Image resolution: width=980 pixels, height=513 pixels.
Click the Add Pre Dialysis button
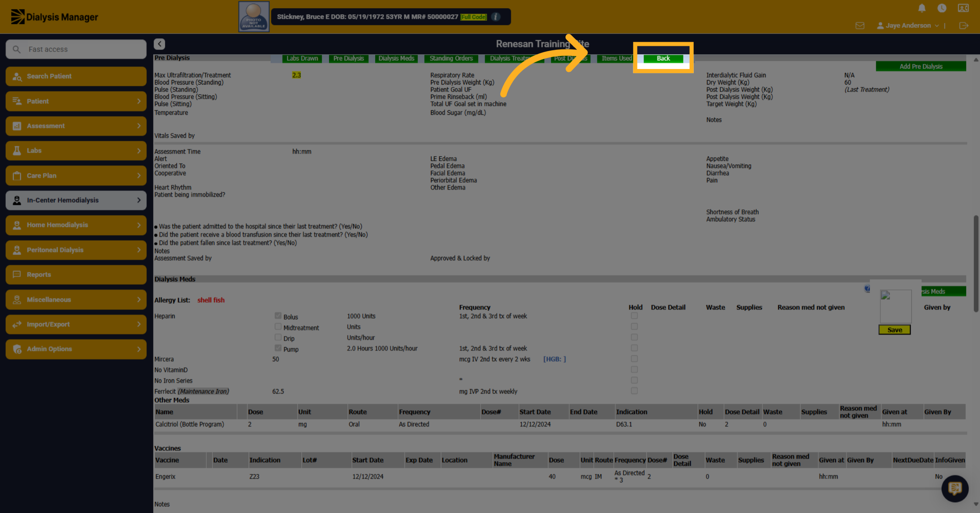click(921, 66)
